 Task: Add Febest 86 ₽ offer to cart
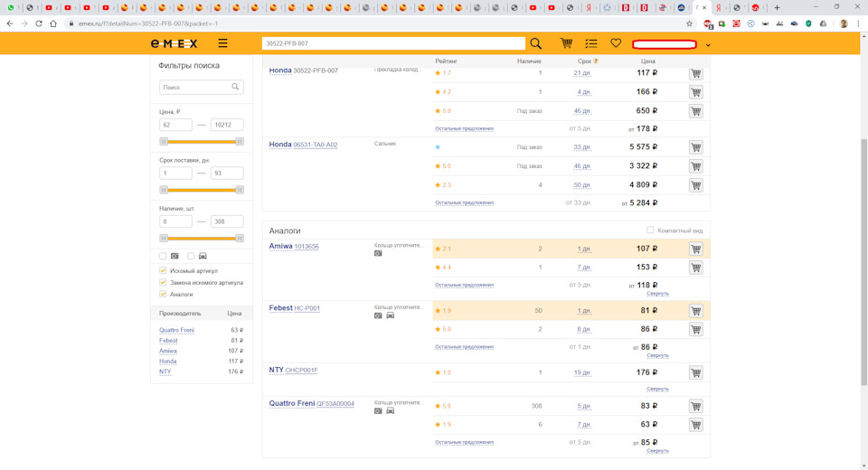point(696,329)
